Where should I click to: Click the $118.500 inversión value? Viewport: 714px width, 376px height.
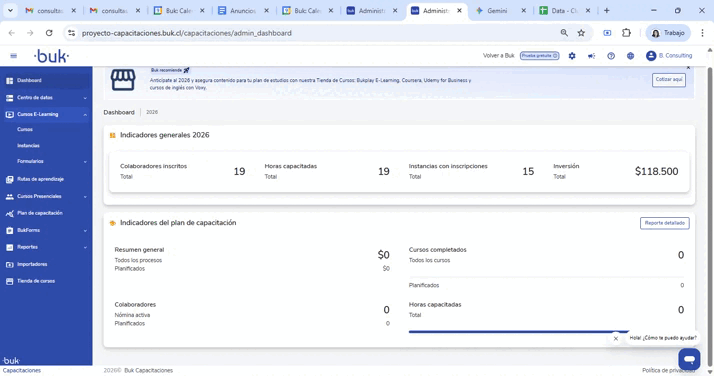pyautogui.click(x=656, y=172)
